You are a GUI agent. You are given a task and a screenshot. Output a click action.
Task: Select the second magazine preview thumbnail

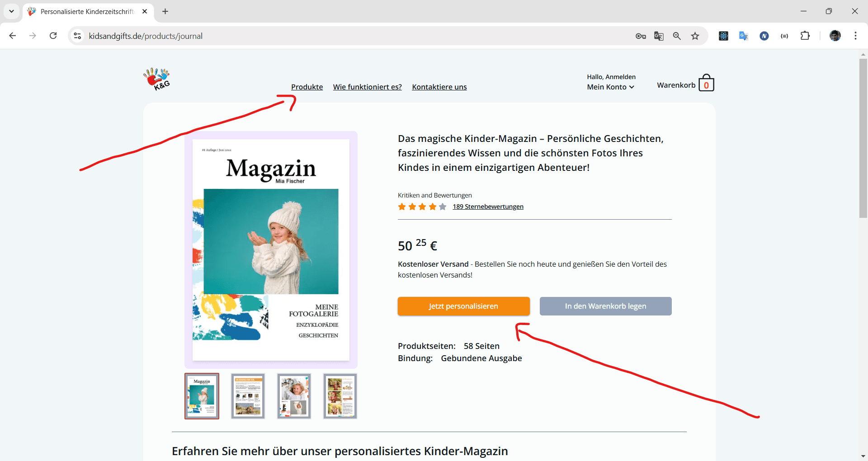pyautogui.click(x=248, y=396)
